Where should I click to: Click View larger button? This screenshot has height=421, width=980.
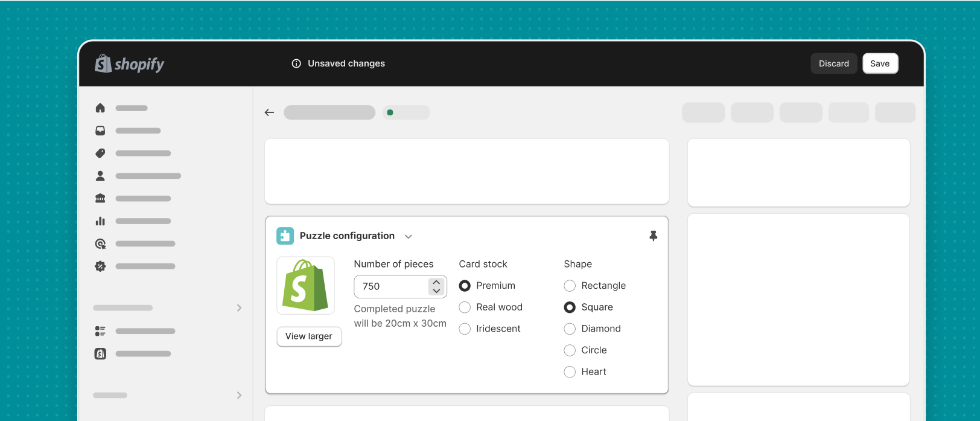309,336
